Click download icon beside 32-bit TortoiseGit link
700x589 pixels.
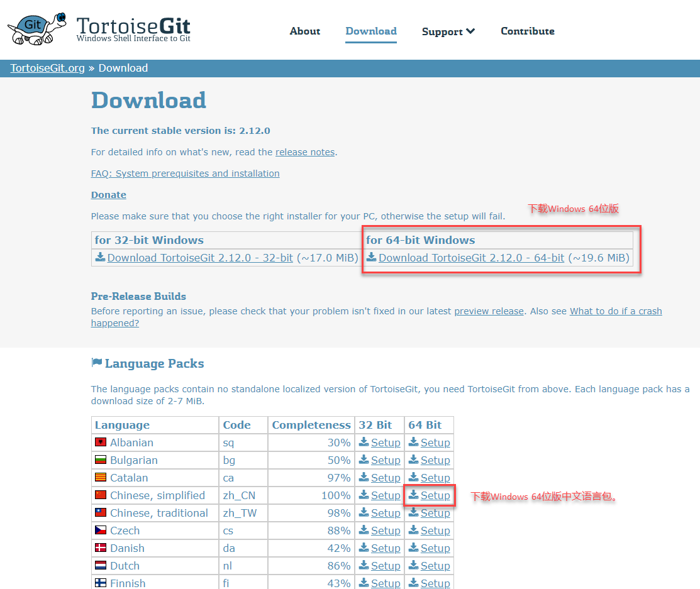click(x=101, y=257)
